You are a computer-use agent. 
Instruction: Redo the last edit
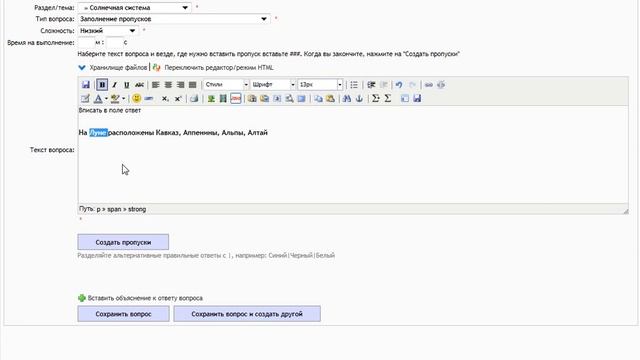click(412, 84)
